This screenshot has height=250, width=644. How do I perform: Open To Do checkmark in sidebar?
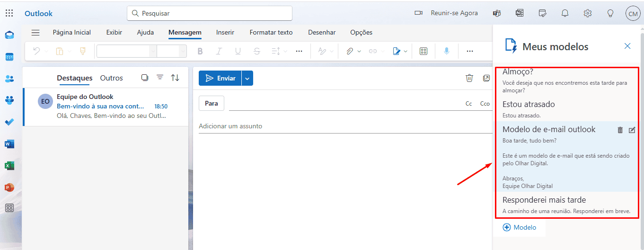[x=9, y=122]
